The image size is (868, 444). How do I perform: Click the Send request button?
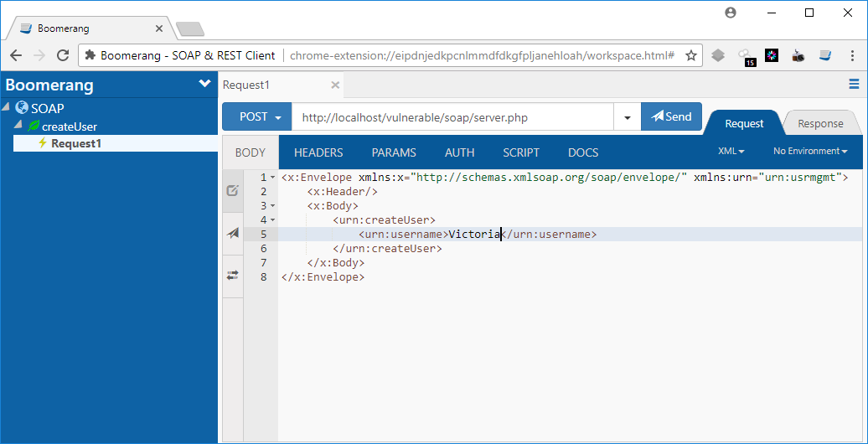pos(671,116)
